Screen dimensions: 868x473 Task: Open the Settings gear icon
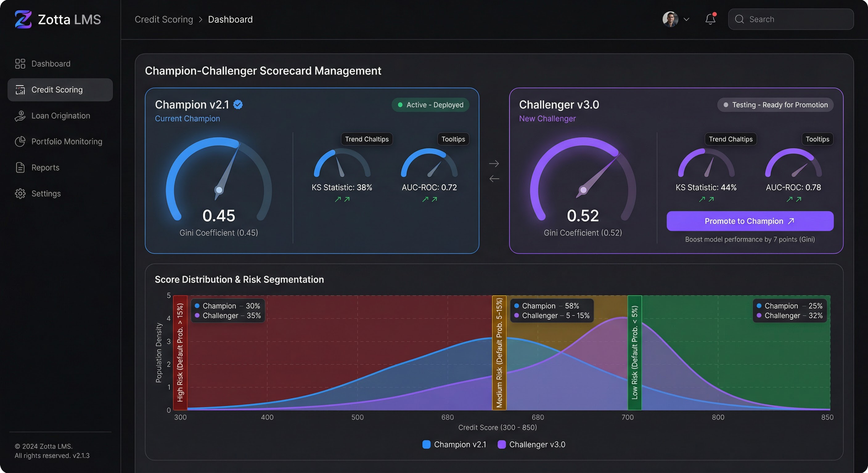[x=20, y=193]
